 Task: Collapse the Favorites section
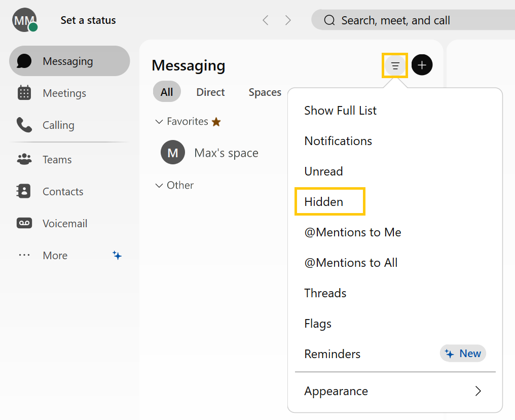[159, 122]
